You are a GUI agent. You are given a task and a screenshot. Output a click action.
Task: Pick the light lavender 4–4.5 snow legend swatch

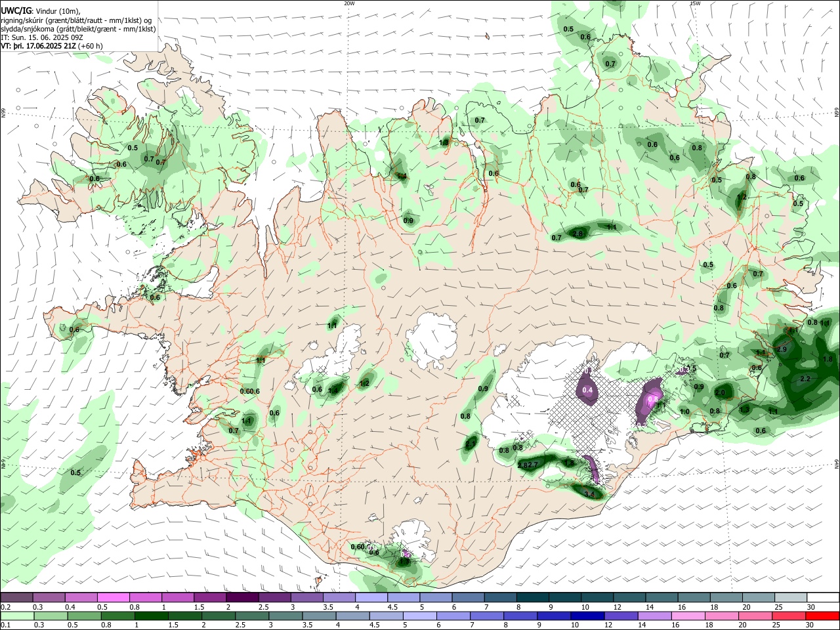pyautogui.click(x=371, y=597)
